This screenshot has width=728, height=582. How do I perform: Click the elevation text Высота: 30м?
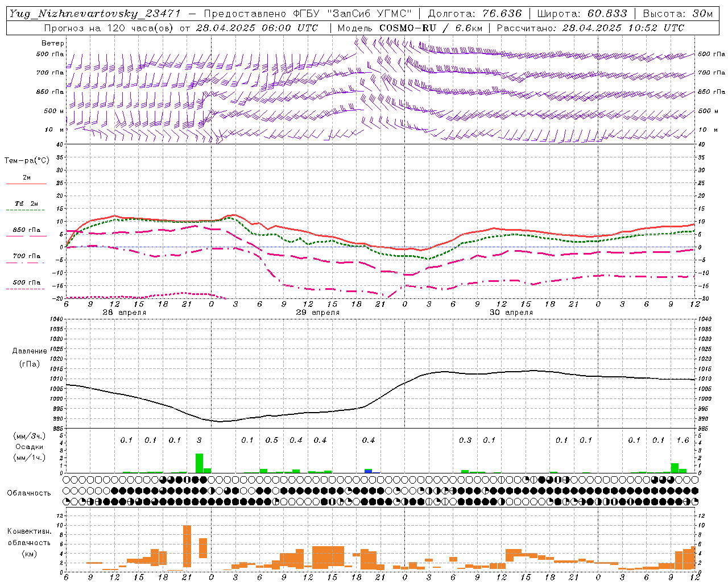click(677, 14)
